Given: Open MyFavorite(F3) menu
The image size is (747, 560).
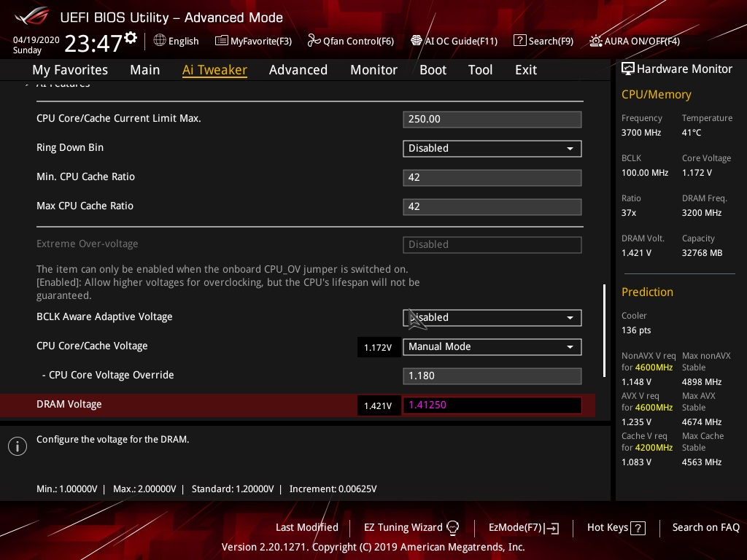Looking at the screenshot, I should pos(253,41).
